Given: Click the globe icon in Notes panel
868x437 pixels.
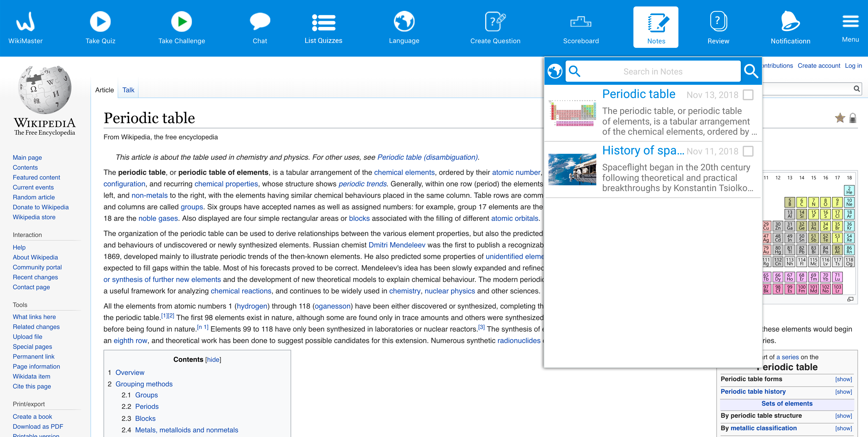Looking at the screenshot, I should 555,71.
